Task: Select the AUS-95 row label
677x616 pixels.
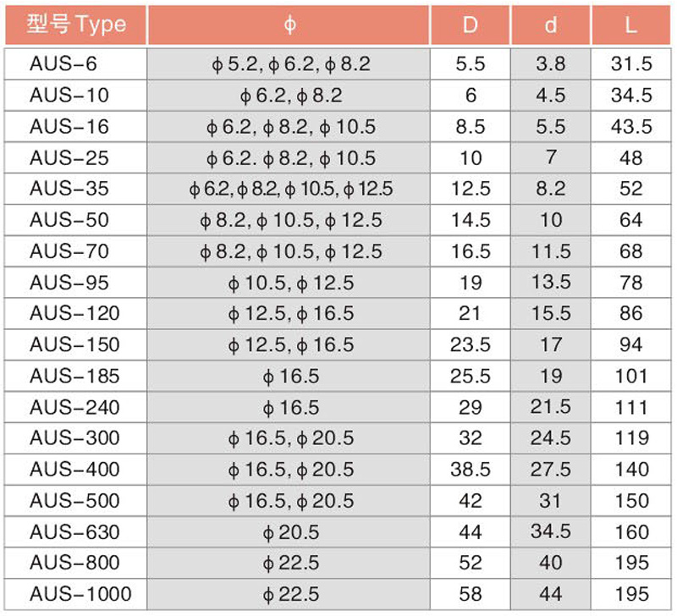Action: coord(76,283)
